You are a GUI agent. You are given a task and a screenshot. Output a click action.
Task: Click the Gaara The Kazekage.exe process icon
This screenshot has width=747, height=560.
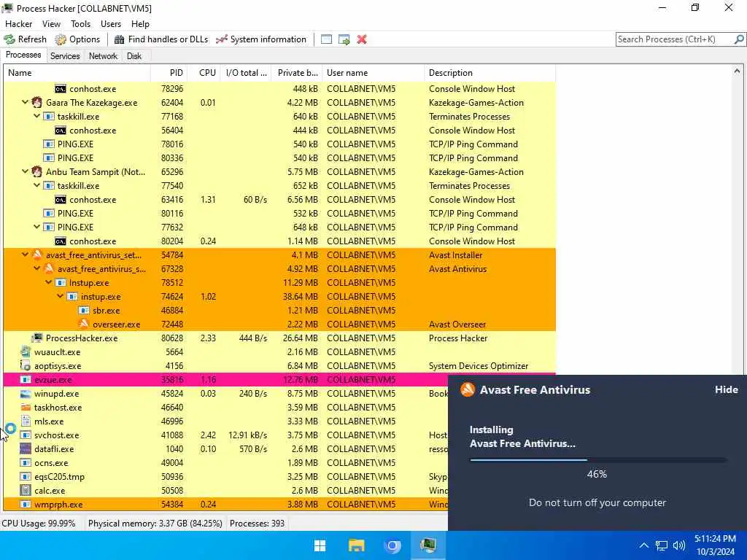[36, 102]
